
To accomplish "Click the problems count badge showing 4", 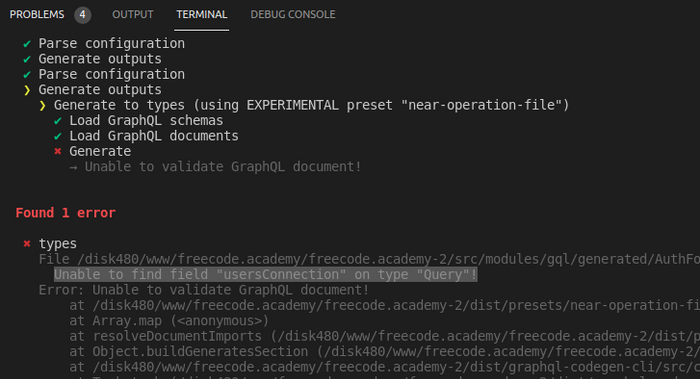I will click(x=82, y=15).
